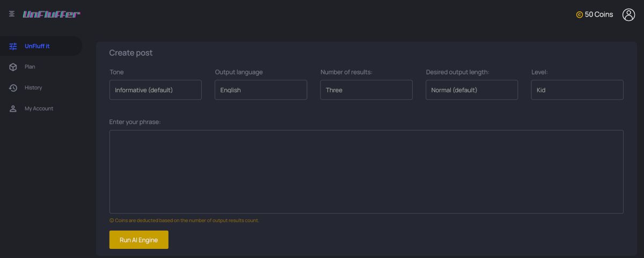This screenshot has width=644, height=258.
Task: Expand the Desired output length dropdown
Action: [472, 90]
